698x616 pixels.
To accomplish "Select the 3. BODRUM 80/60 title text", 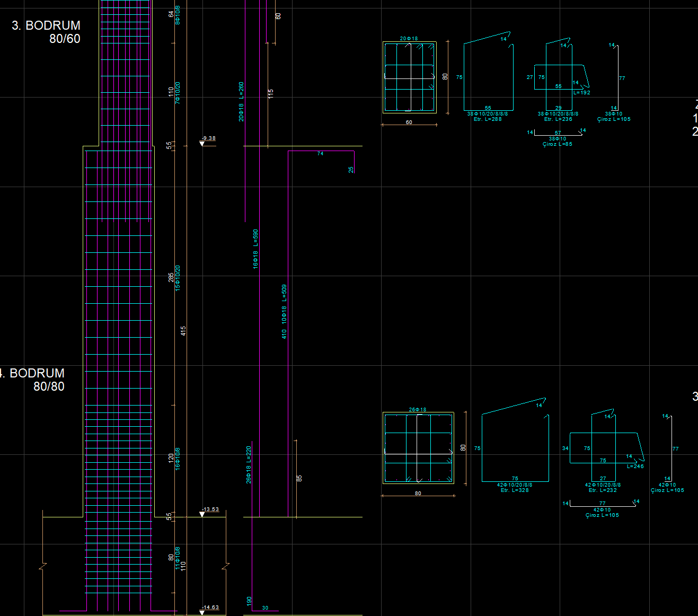I will pyautogui.click(x=46, y=32).
